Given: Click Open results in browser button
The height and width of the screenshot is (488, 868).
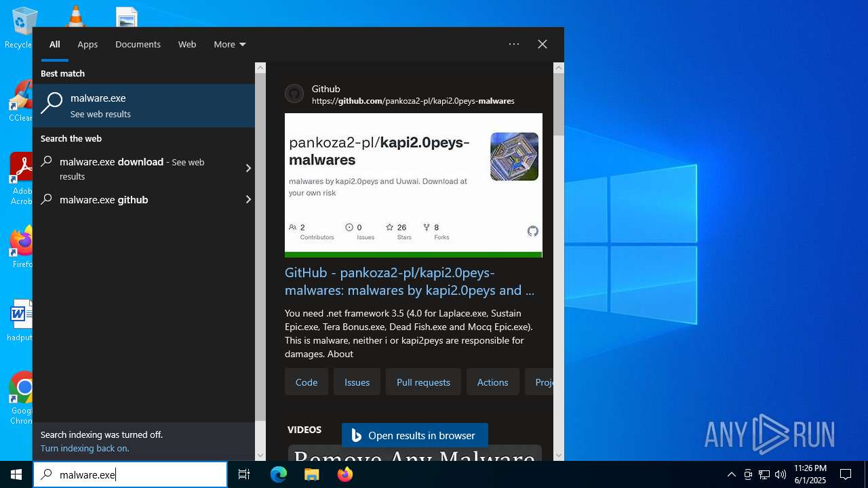Looking at the screenshot, I should point(414,436).
